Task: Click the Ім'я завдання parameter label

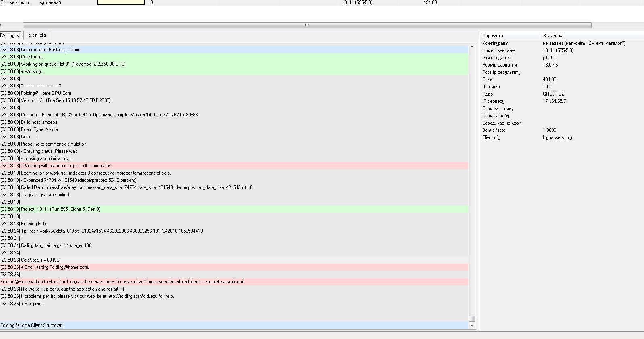Action: [x=496, y=58]
